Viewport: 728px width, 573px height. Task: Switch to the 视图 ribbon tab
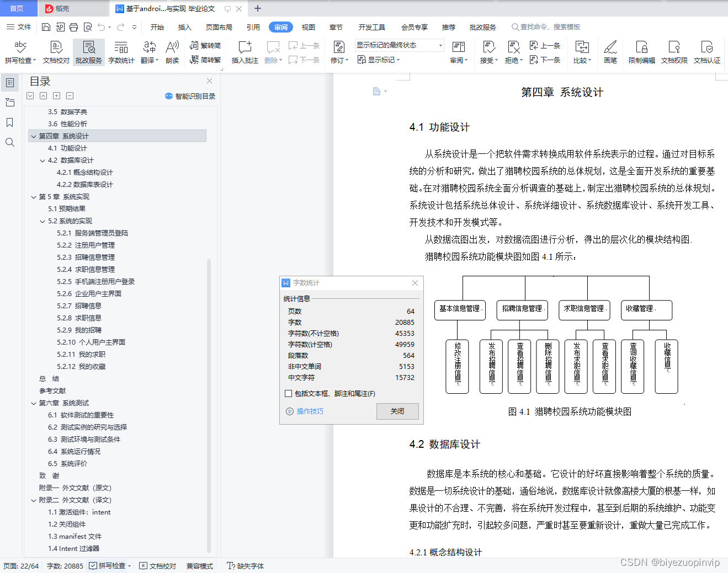click(x=309, y=27)
